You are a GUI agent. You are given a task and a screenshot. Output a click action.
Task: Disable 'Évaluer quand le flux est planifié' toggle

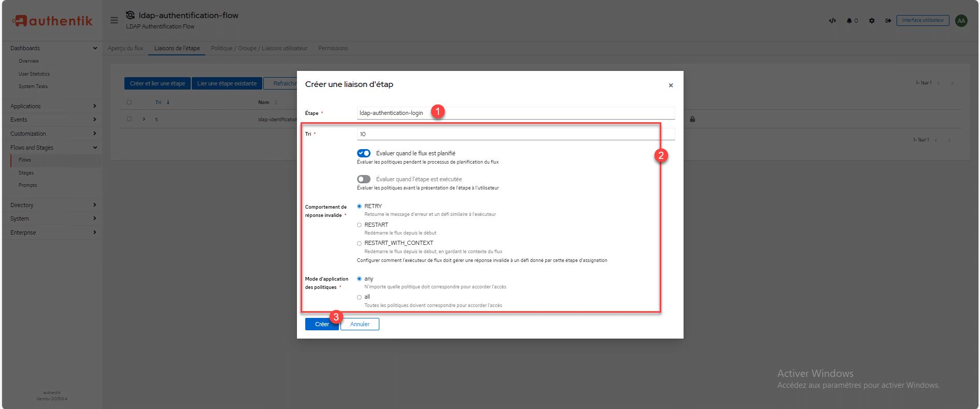coord(364,153)
